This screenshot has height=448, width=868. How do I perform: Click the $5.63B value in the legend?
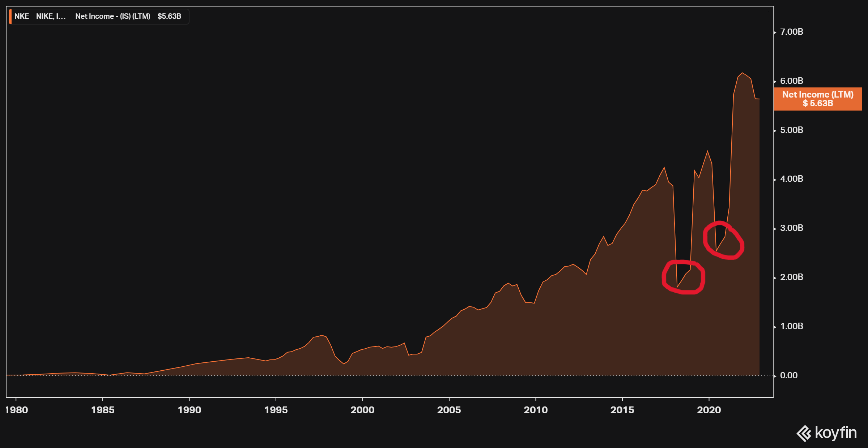click(169, 16)
